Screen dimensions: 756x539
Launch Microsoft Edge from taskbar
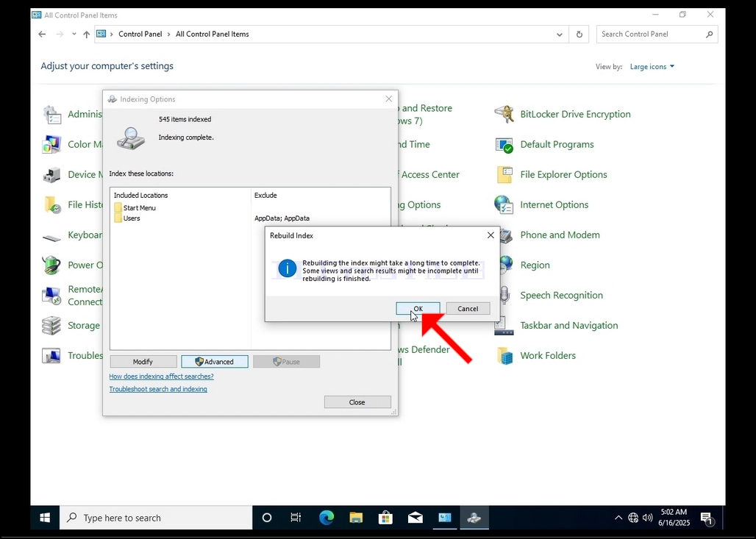coord(327,518)
